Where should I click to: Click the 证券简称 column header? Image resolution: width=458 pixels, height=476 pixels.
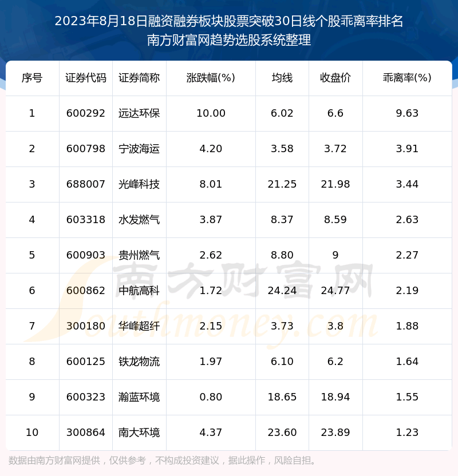click(139, 78)
